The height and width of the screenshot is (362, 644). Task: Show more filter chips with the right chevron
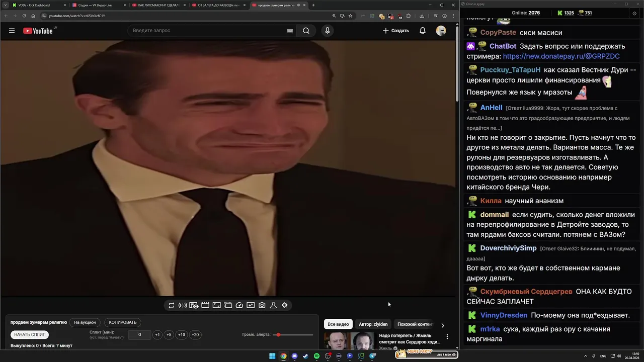click(443, 325)
